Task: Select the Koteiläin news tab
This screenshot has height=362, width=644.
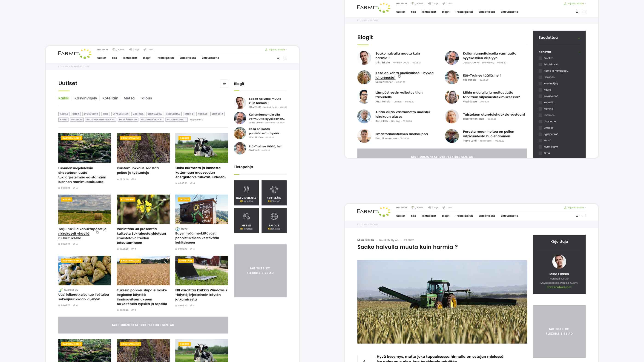Action: (110, 98)
